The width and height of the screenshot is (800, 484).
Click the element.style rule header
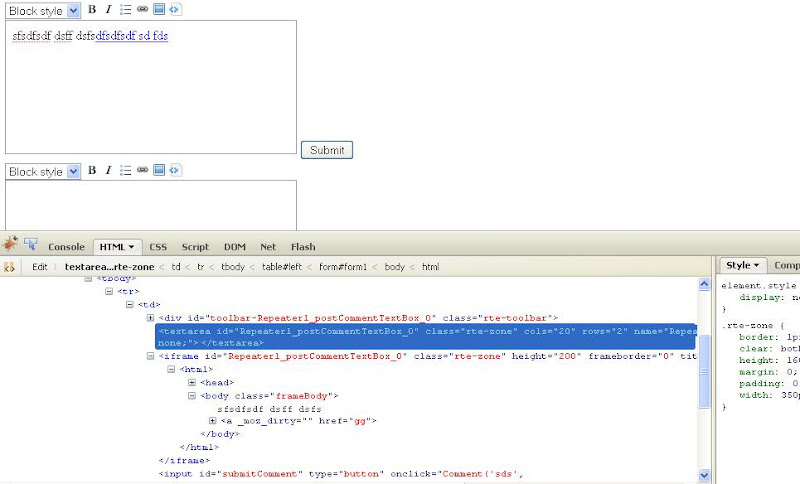click(759, 286)
